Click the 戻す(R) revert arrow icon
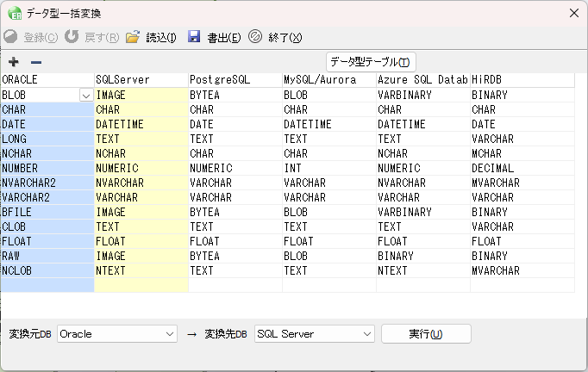Image resolution: width=588 pixels, height=372 pixels. (72, 37)
